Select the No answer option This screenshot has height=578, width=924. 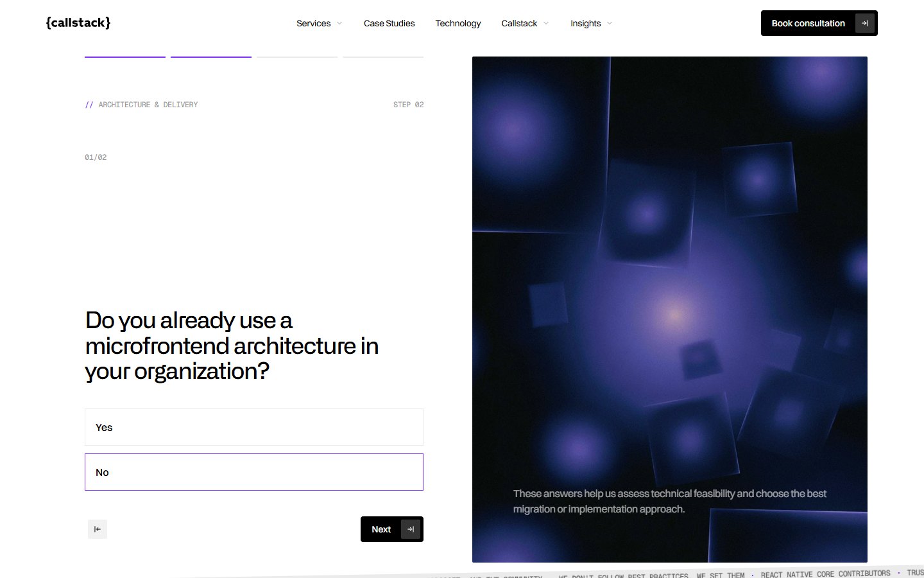pos(254,472)
